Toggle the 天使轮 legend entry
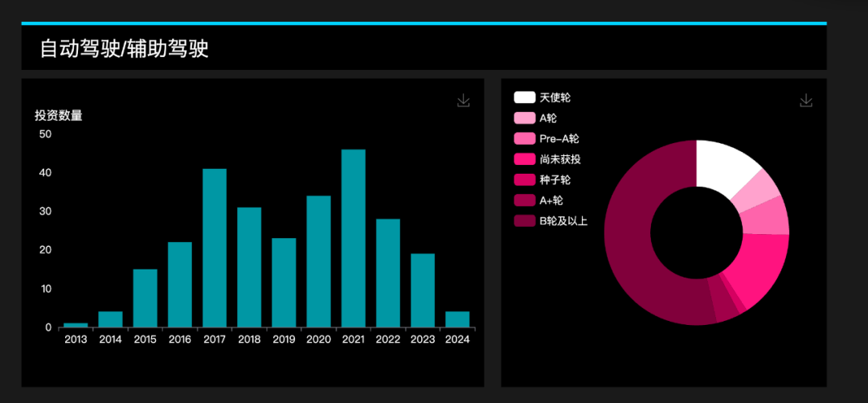The image size is (868, 403). pos(542,97)
